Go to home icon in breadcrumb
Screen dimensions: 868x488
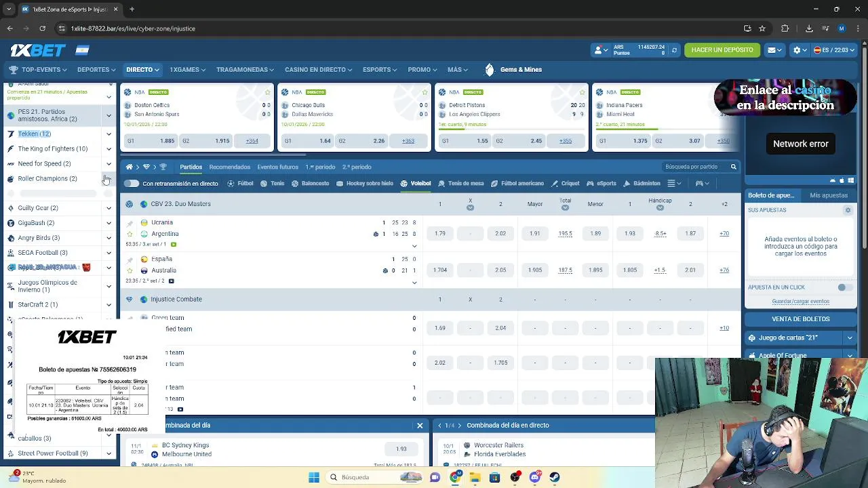click(x=129, y=167)
